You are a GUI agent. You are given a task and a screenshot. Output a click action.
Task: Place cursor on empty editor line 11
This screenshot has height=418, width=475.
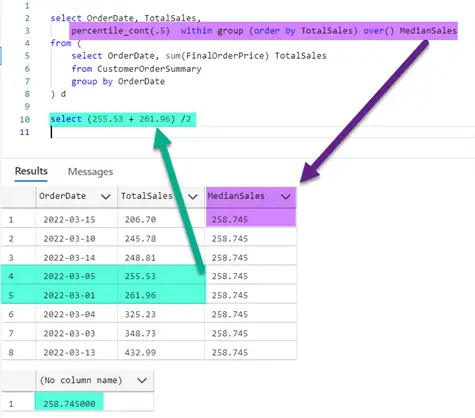click(260, 132)
